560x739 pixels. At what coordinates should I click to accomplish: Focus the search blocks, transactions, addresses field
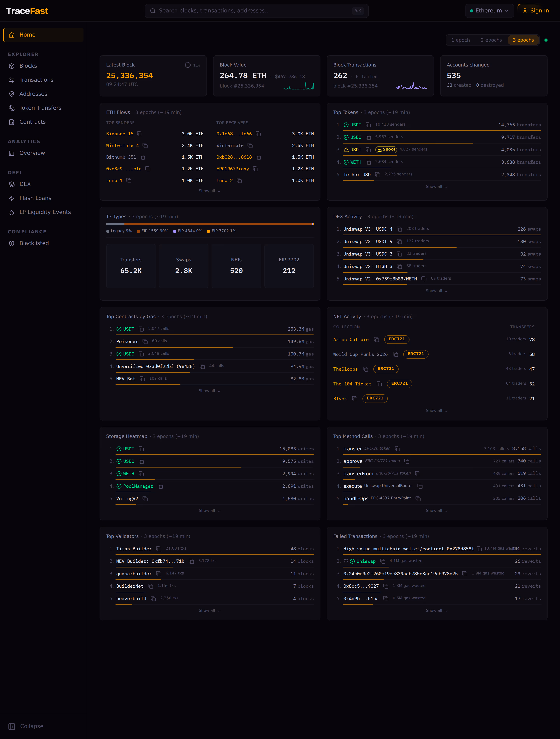point(257,11)
